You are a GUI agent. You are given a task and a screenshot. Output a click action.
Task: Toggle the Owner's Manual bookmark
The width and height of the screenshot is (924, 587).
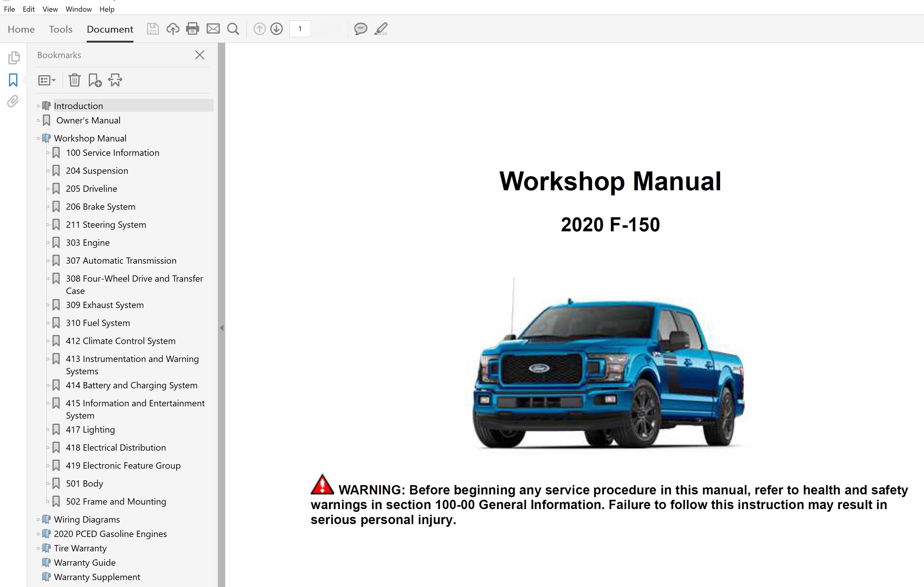click(x=38, y=120)
